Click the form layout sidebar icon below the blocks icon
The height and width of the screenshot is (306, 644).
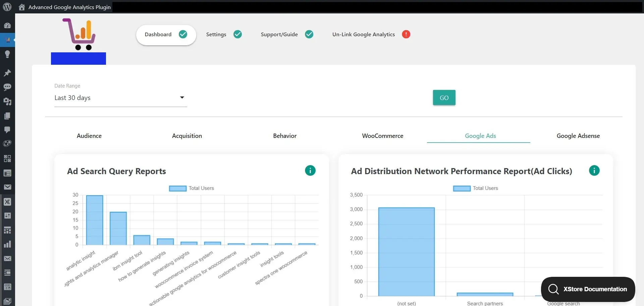point(7,173)
